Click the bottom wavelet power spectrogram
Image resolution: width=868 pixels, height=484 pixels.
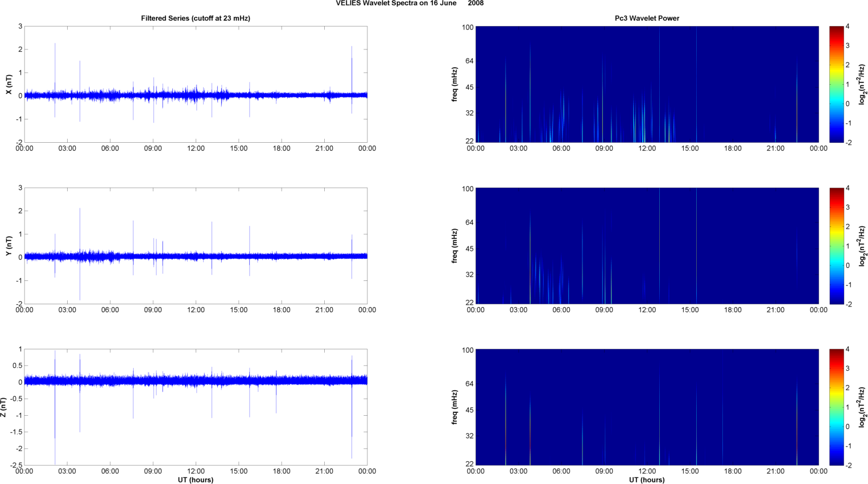click(x=647, y=407)
